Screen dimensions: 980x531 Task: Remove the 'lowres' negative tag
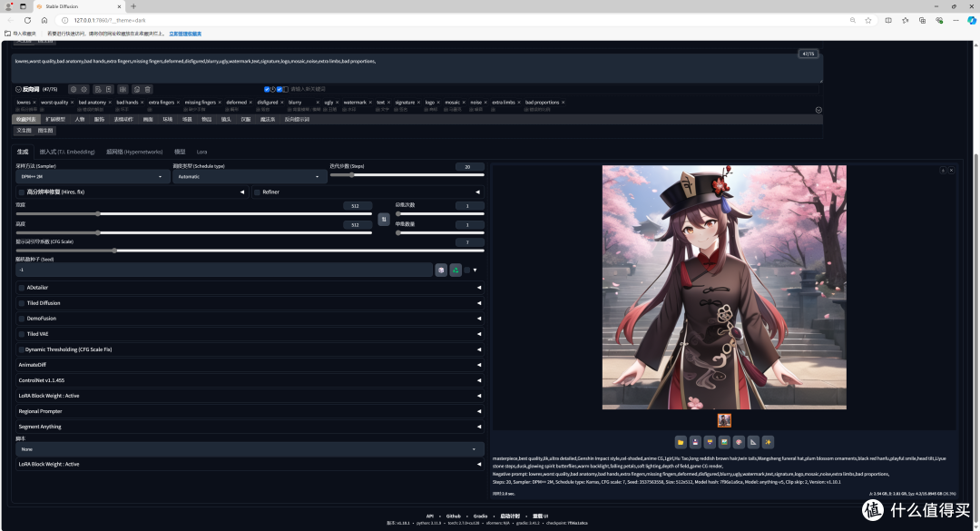[x=35, y=103]
